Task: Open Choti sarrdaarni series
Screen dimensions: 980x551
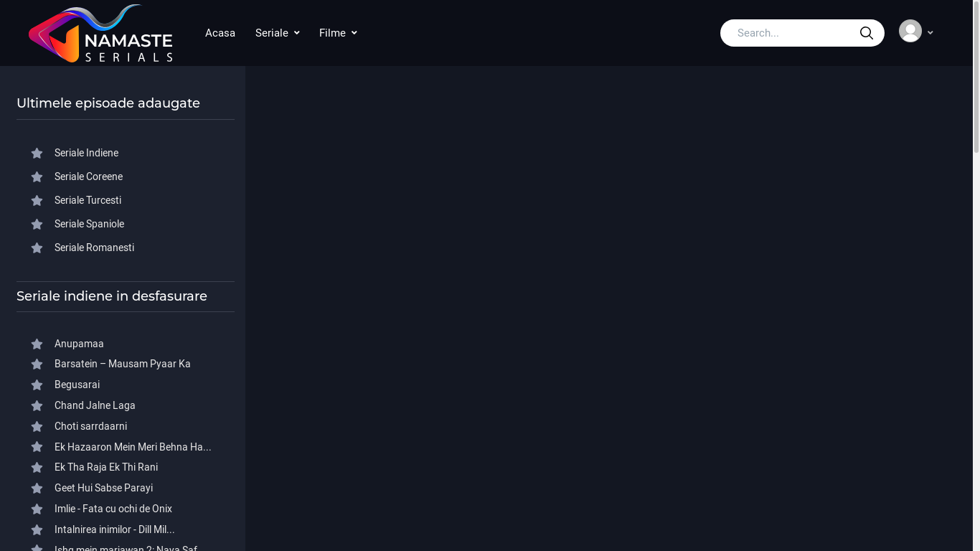Action: (x=90, y=426)
